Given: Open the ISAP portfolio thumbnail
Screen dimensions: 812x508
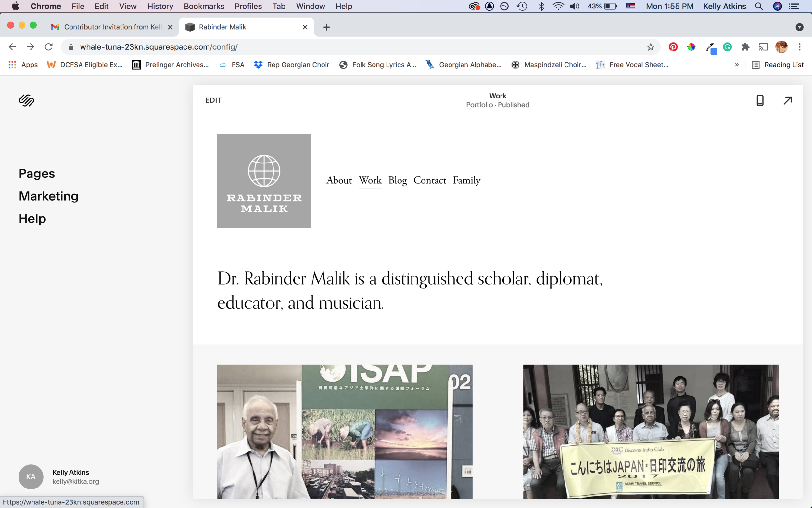Looking at the screenshot, I should (x=344, y=431).
